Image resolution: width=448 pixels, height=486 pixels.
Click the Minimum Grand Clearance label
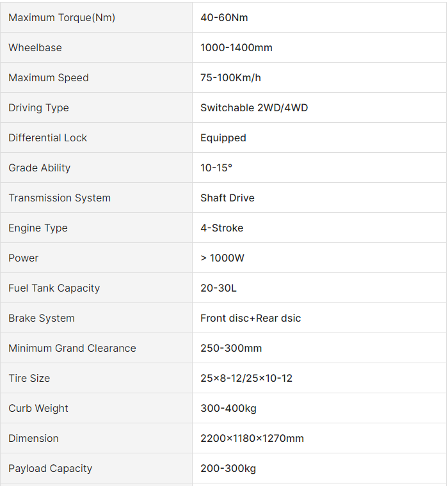tap(72, 349)
